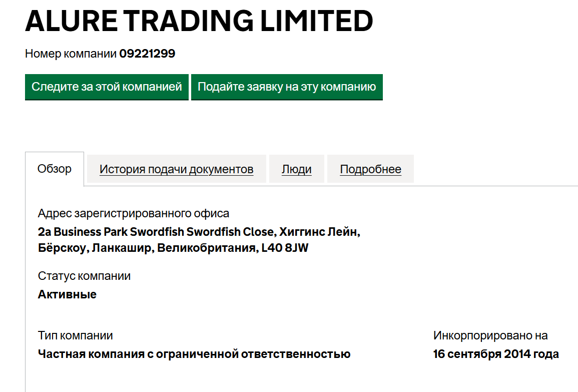
Task: Go to the Люди tab
Action: coord(296,169)
